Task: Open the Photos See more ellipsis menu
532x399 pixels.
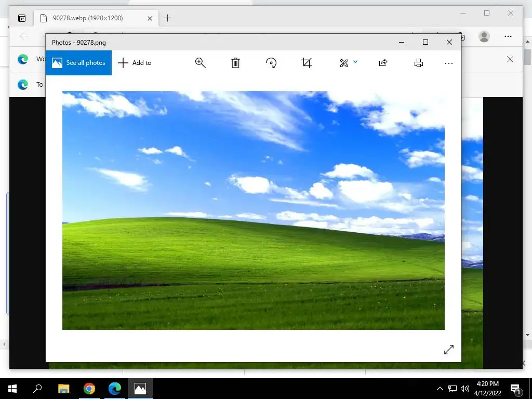Action: coord(448,63)
